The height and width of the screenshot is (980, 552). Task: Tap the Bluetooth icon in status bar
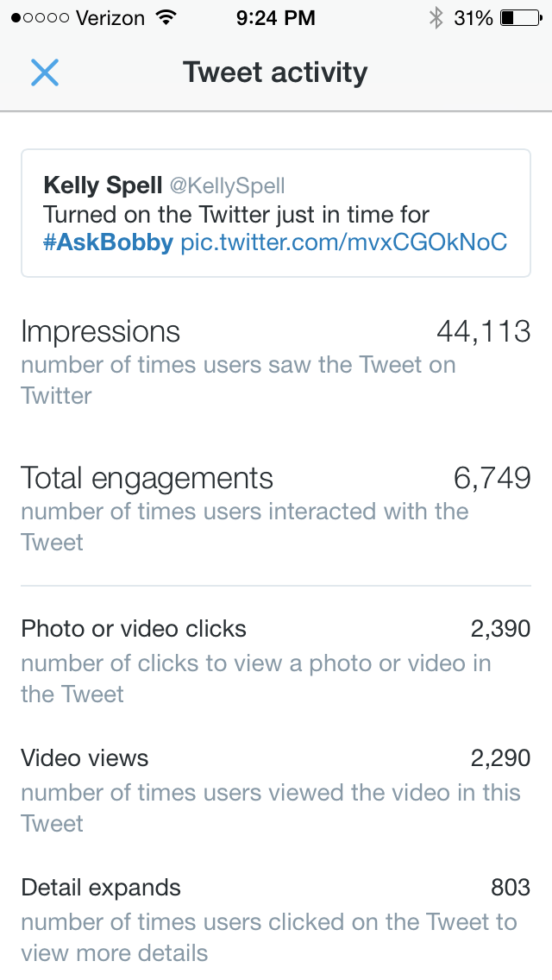pos(436,18)
